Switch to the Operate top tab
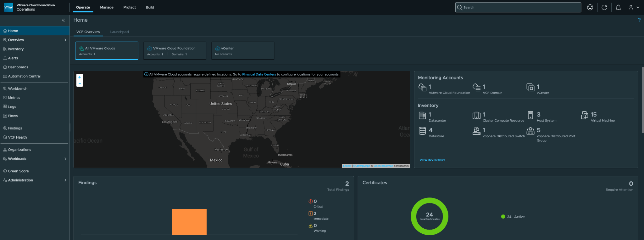644x240 pixels. pyautogui.click(x=83, y=7)
